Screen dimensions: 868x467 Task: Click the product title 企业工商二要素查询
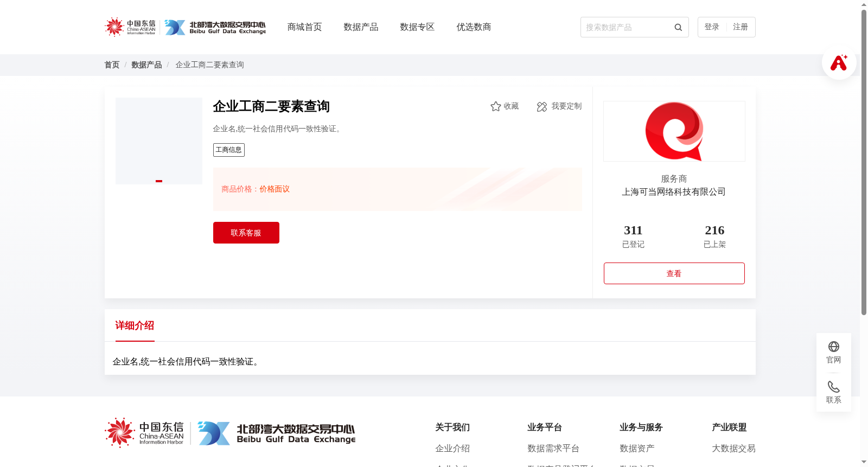[x=271, y=106]
